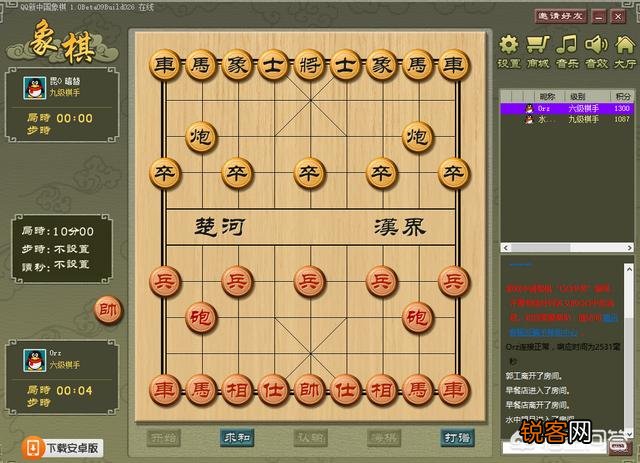
Task: Click the right black 士 advisor
Action: (345, 65)
